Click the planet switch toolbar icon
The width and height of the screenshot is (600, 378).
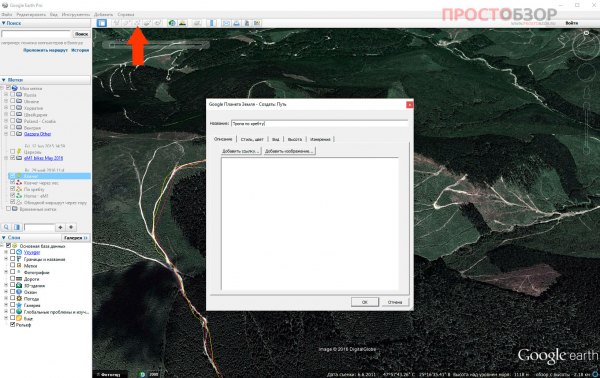(x=197, y=23)
